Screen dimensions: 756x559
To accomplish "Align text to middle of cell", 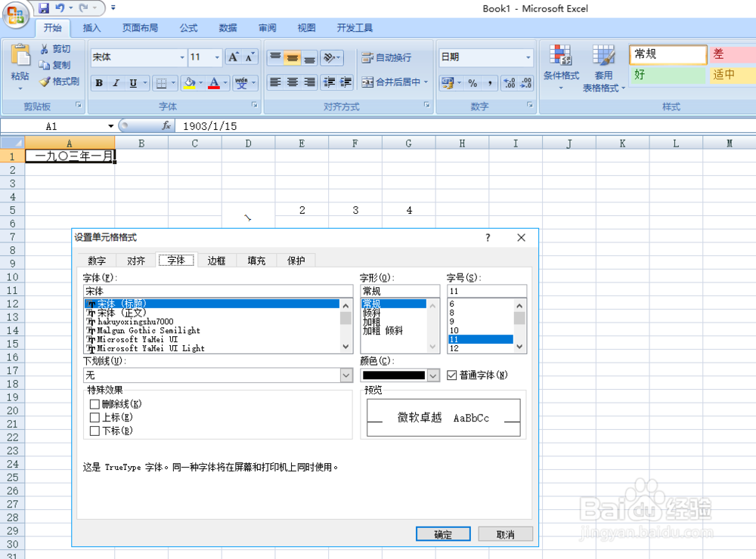I will (292, 57).
